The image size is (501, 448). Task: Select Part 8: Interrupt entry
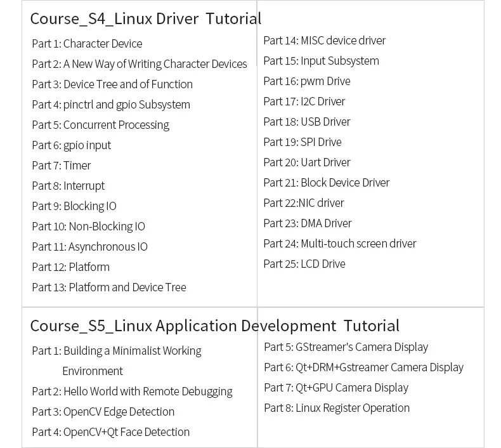click(x=68, y=186)
